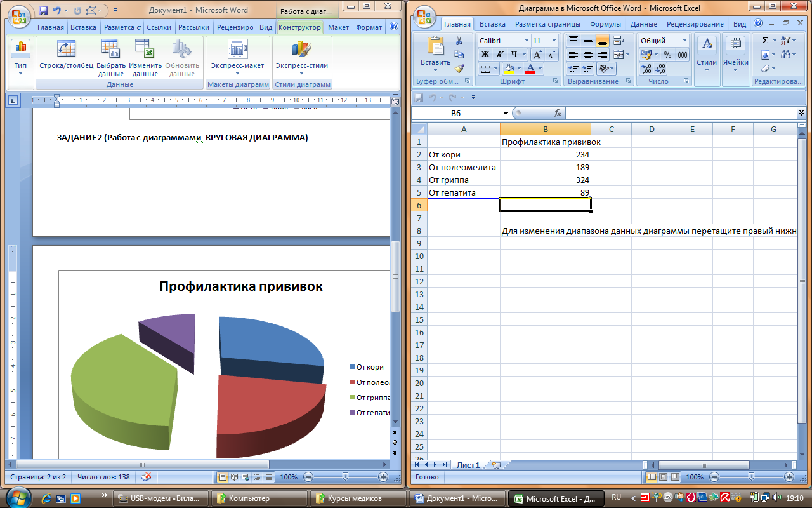Toggle Italic (К) in Excel
Viewport: 812px width, 508px height.
click(x=500, y=55)
